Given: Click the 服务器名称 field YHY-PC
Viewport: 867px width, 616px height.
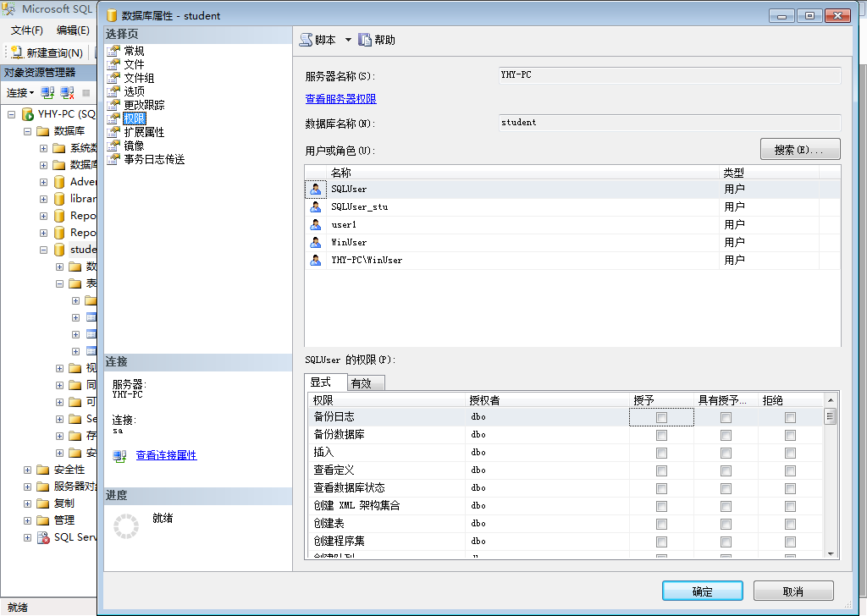Looking at the screenshot, I should click(x=670, y=75).
